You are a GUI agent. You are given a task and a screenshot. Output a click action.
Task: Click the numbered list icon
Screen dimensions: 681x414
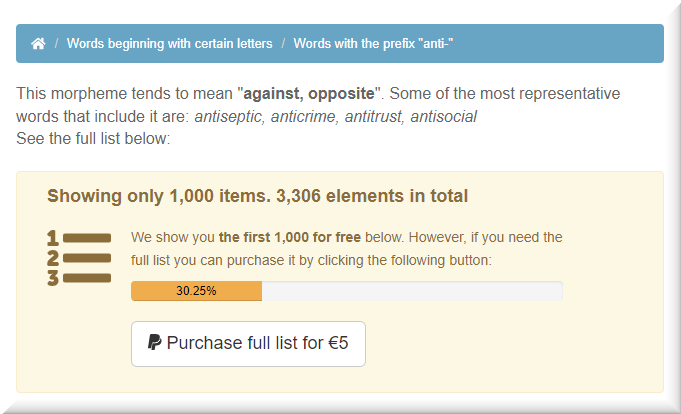point(79,258)
